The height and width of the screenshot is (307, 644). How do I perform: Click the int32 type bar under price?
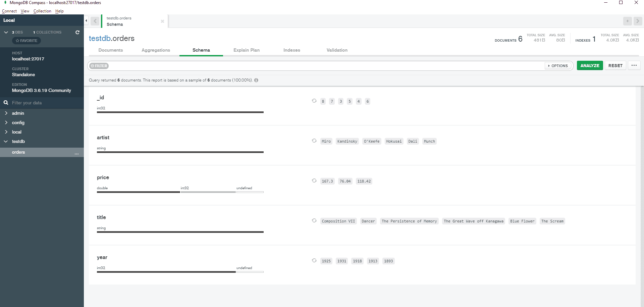(208, 192)
